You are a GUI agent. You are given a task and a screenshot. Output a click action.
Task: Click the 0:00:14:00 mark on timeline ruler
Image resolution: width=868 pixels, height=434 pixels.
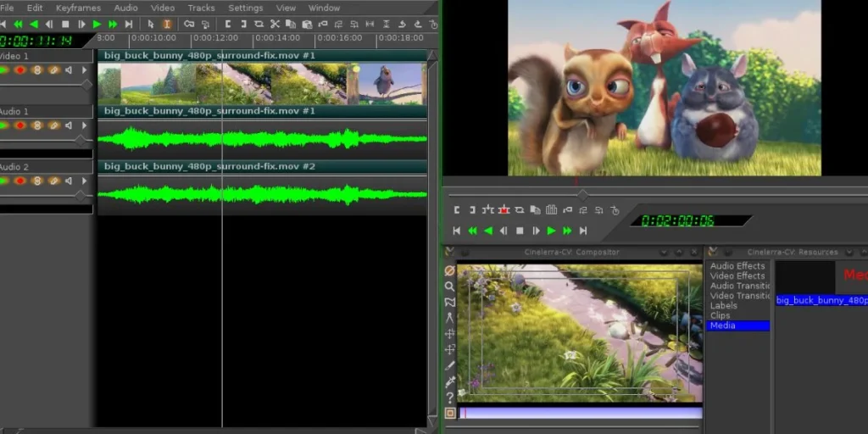click(x=279, y=38)
